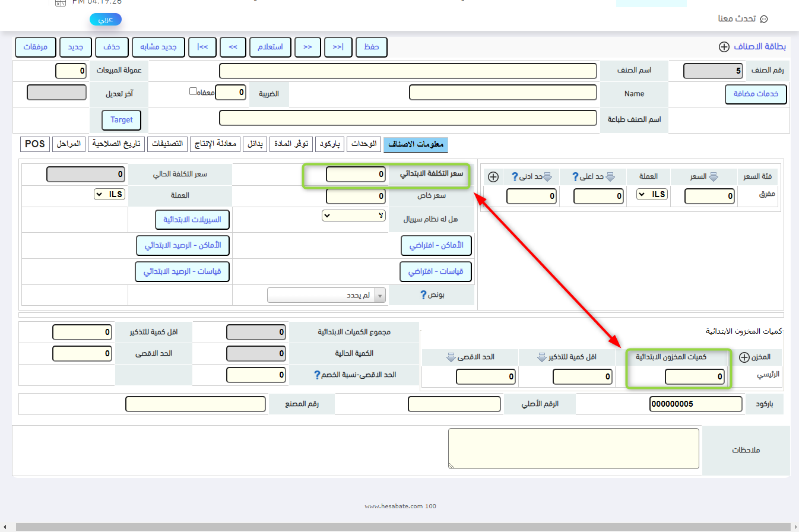Toggle the معفاه tax exempt checkbox
This screenshot has width=799, height=532.
click(x=193, y=91)
